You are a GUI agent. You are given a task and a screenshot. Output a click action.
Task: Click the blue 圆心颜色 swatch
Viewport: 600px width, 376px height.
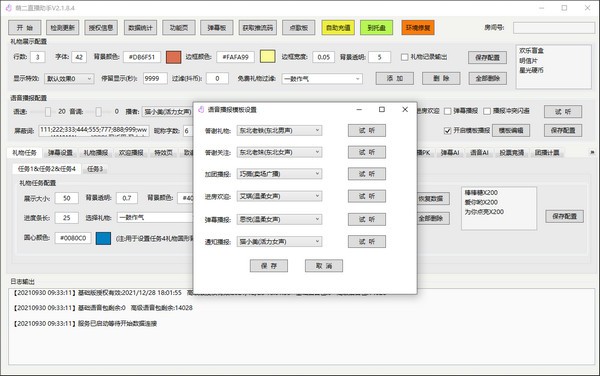click(x=103, y=238)
